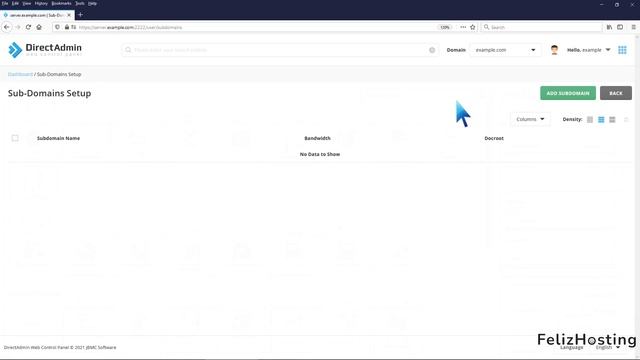The image size is (640, 360).
Task: Click the magnifier icon in DirectAdmin search
Action: [128, 50]
